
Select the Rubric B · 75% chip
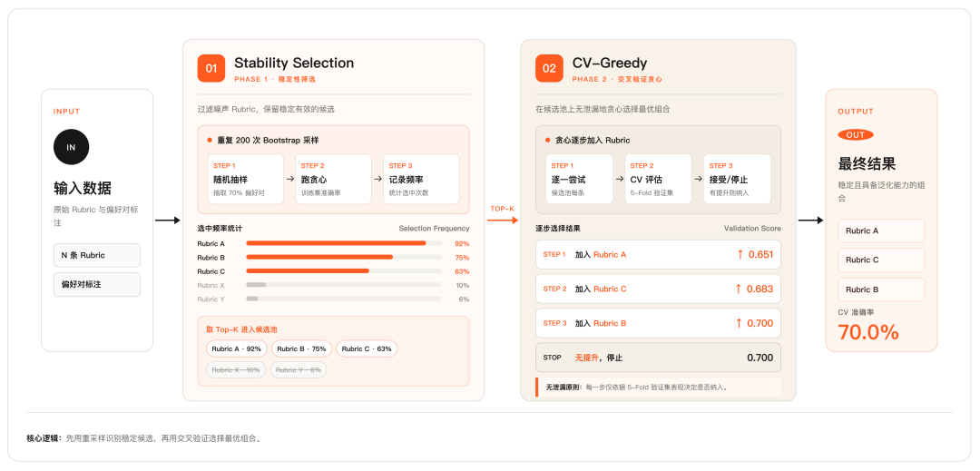[x=301, y=348]
